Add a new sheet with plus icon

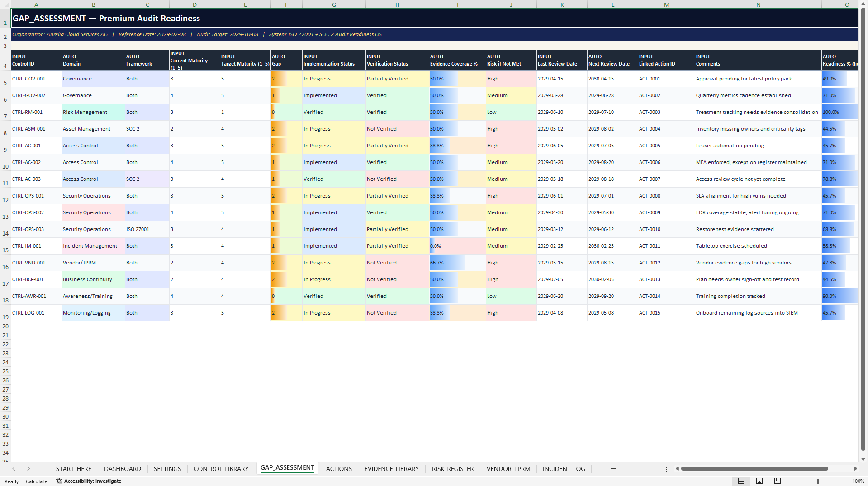pyautogui.click(x=613, y=469)
